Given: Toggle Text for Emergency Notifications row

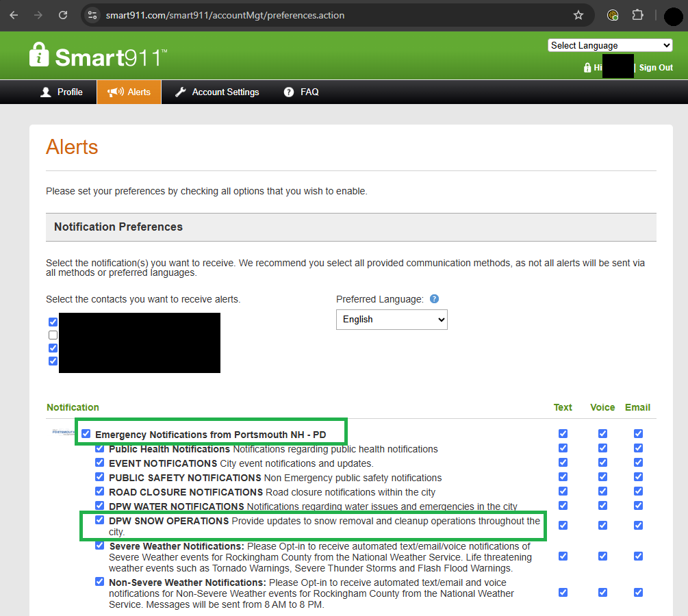Looking at the screenshot, I should pos(563,434).
